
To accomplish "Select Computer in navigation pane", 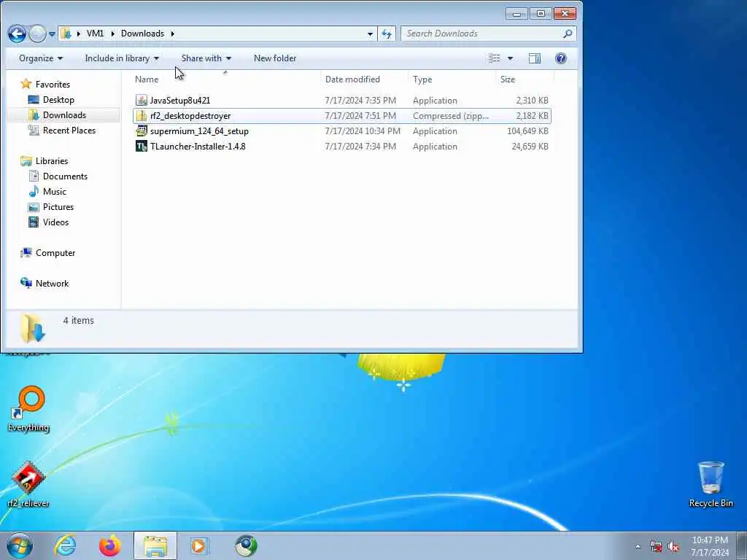I will (55, 253).
